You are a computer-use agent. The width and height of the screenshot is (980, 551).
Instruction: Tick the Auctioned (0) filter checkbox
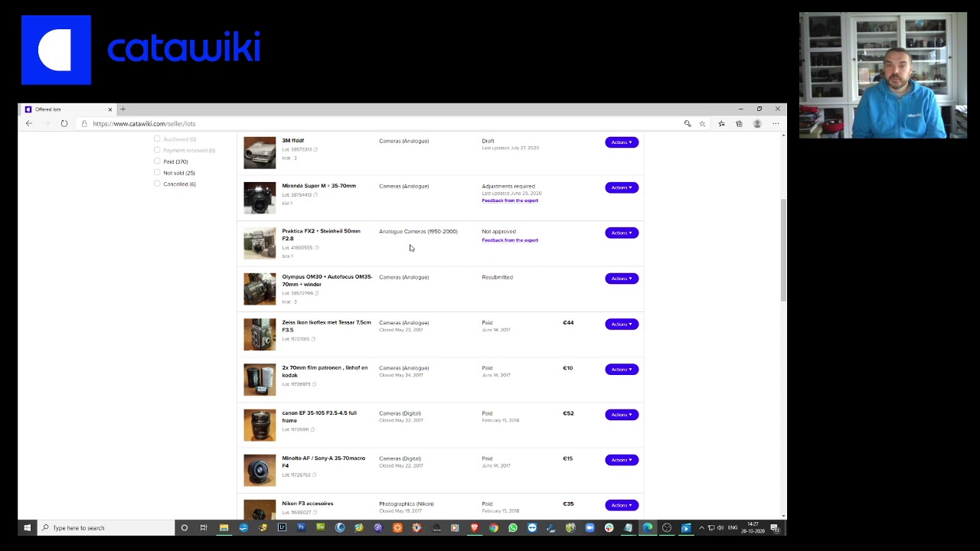click(157, 139)
